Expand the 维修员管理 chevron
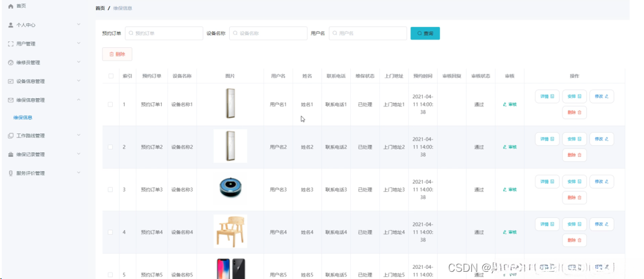 pyautogui.click(x=79, y=62)
